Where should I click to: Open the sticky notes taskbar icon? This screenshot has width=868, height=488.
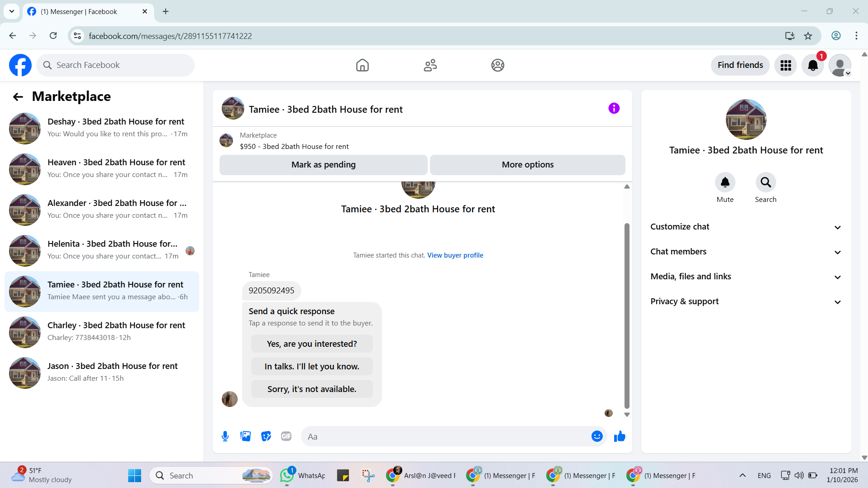point(343,476)
